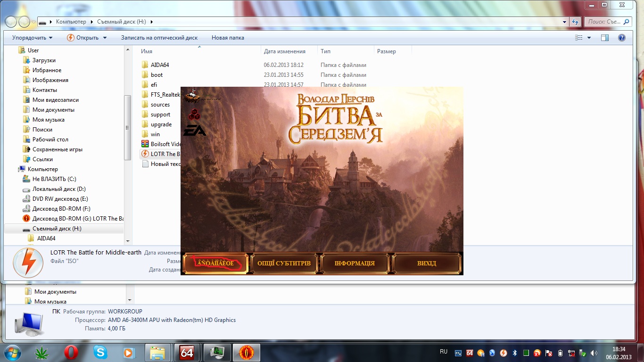The width and height of the screenshot is (644, 362).
Task: Open Сохраненные игры in the sidebar
Action: pos(57,149)
